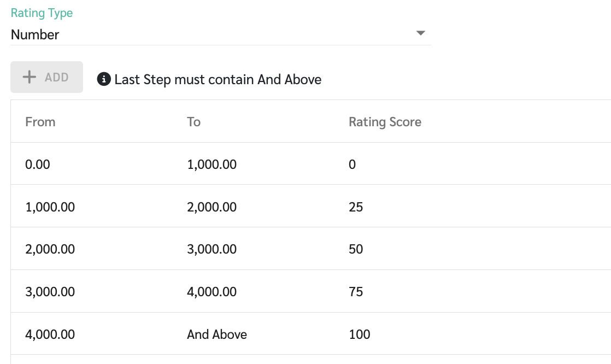Click the From column header
The width and height of the screenshot is (611, 364).
(x=40, y=122)
